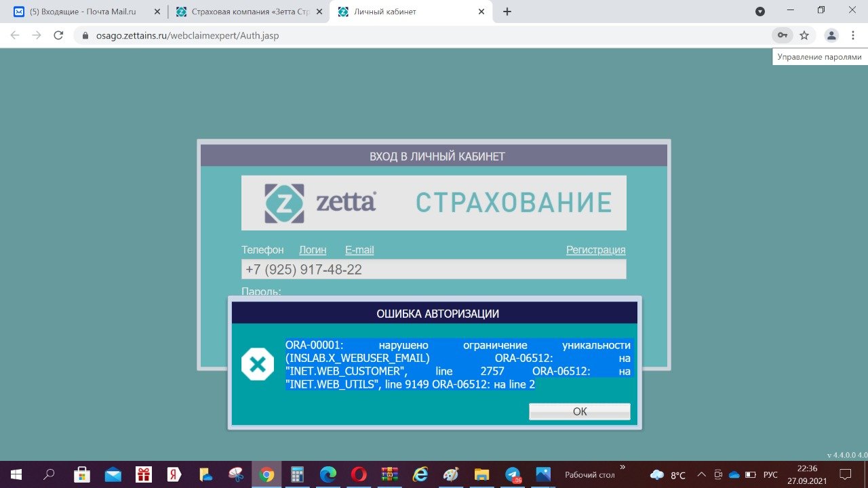The width and height of the screenshot is (868, 488).
Task: Close the Страховая компания Зетта tab
Action: (319, 12)
